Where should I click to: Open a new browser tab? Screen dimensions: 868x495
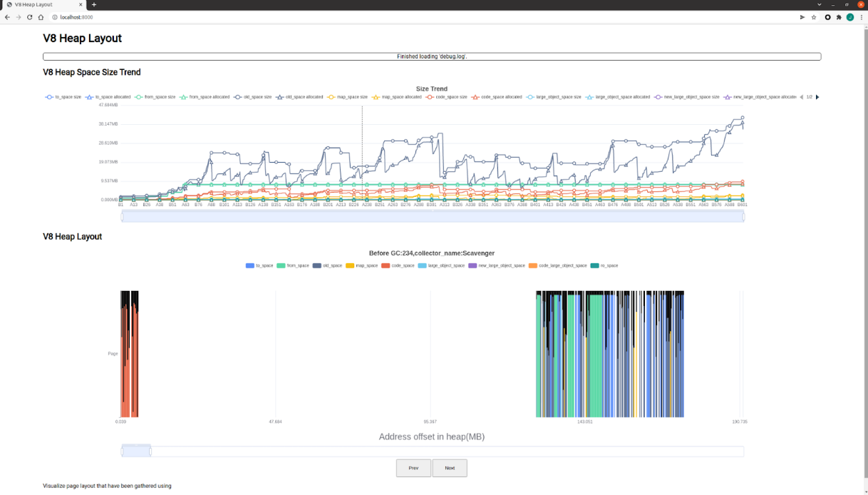93,4
